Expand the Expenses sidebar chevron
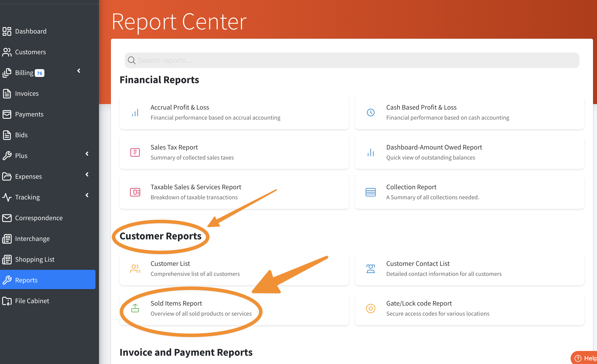This screenshot has width=597, height=364. click(x=87, y=175)
